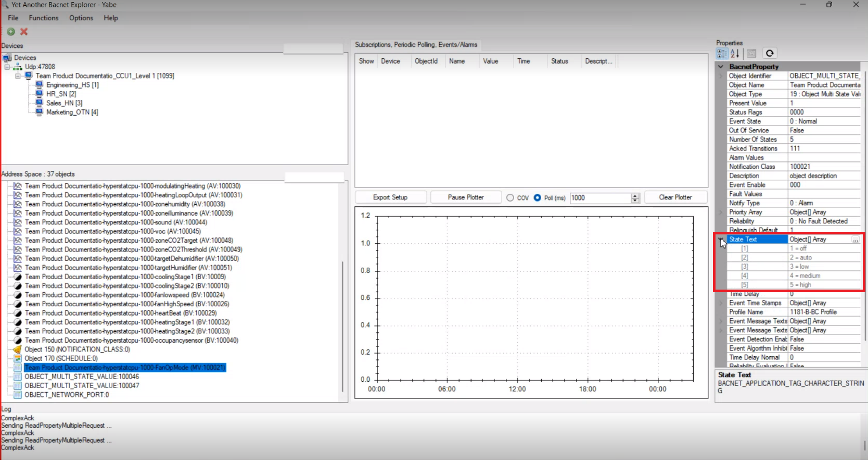
Task: Click the Pause Plotter button
Action: click(466, 197)
